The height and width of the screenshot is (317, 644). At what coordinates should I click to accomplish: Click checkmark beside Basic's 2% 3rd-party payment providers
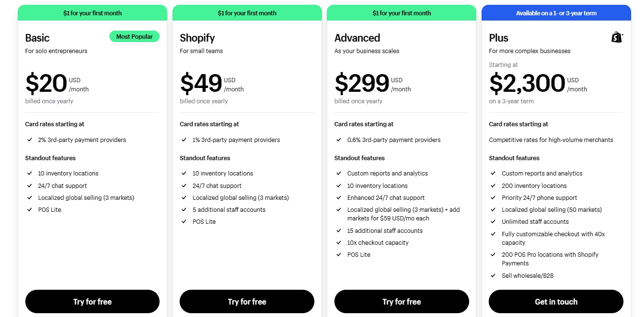tap(30, 140)
